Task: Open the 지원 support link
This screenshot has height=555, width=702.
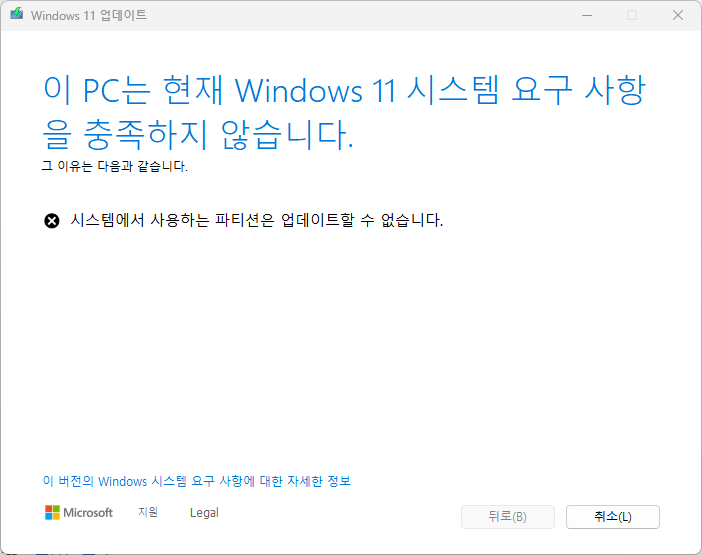Action: click(148, 512)
